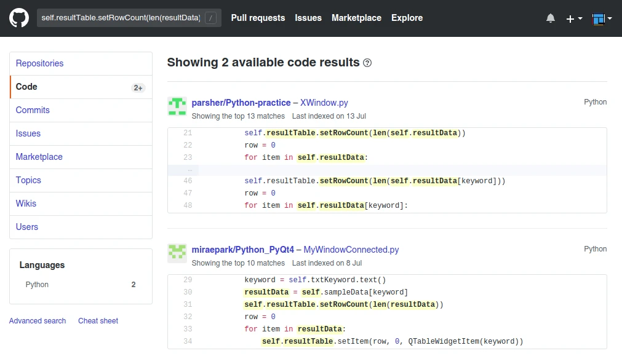Open Issues in the top navigation bar
Screen dimensions: 622x364
pos(308,18)
